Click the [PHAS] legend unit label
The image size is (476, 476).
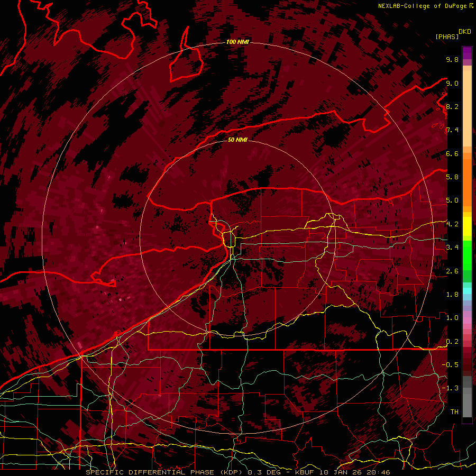point(447,36)
